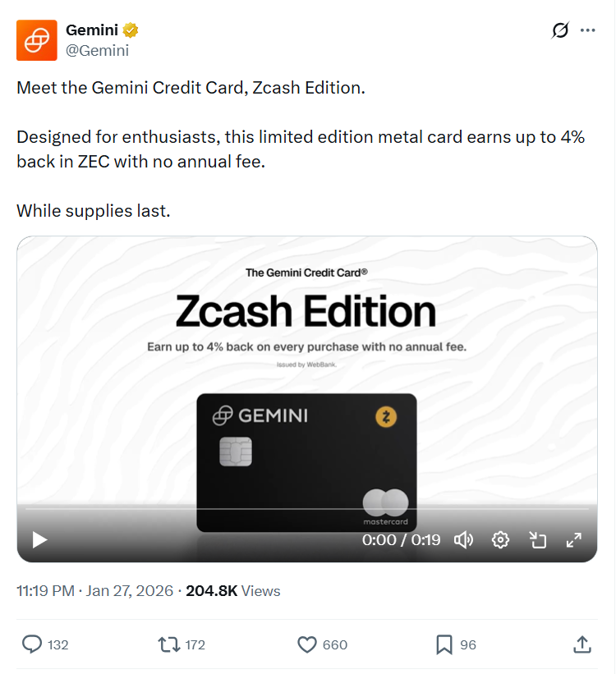Click the Gemini profile avatar

[35, 39]
